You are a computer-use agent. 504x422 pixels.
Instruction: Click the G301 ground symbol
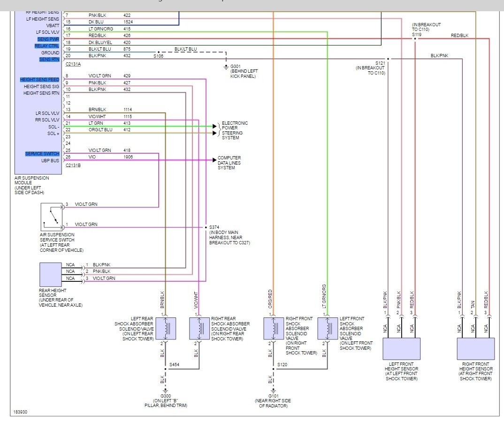click(x=226, y=67)
